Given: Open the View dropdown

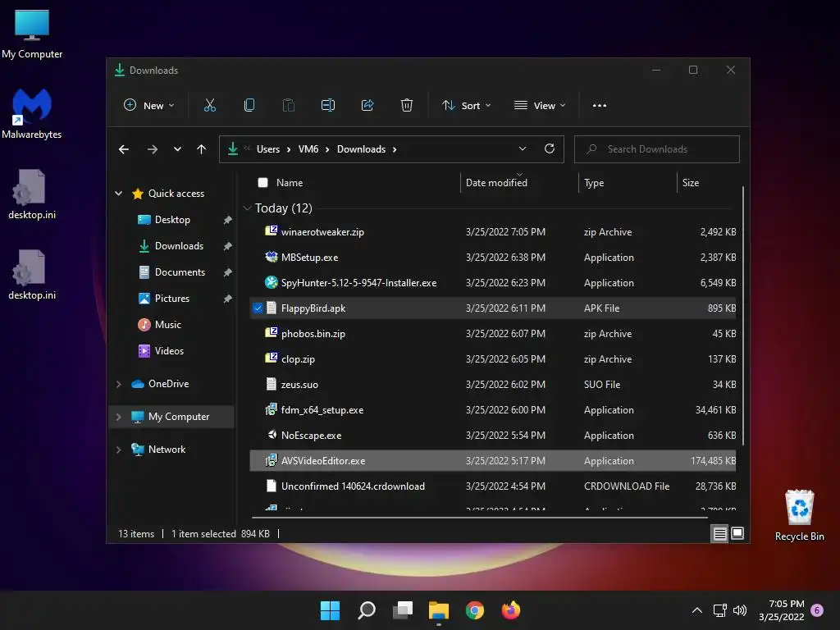Looking at the screenshot, I should point(540,106).
